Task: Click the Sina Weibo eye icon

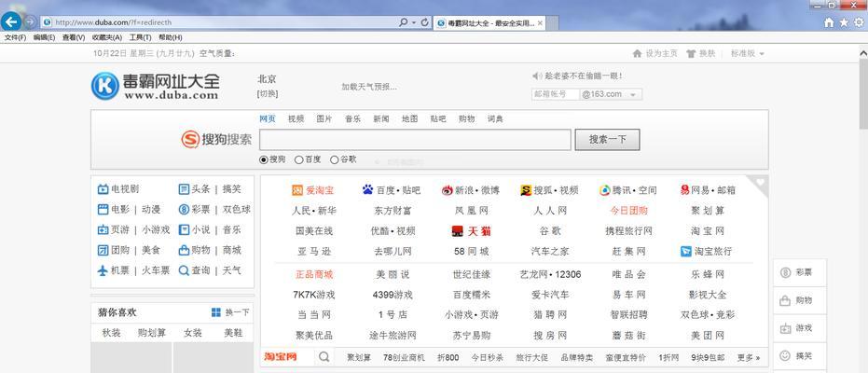Action: tap(448, 190)
